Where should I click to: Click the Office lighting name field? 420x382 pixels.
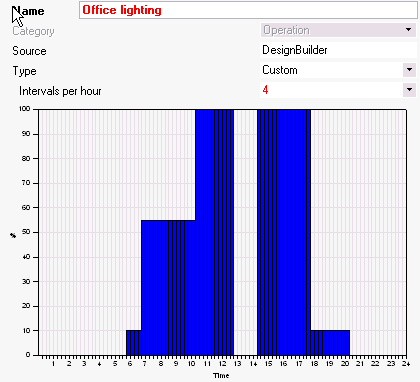[x=248, y=10]
